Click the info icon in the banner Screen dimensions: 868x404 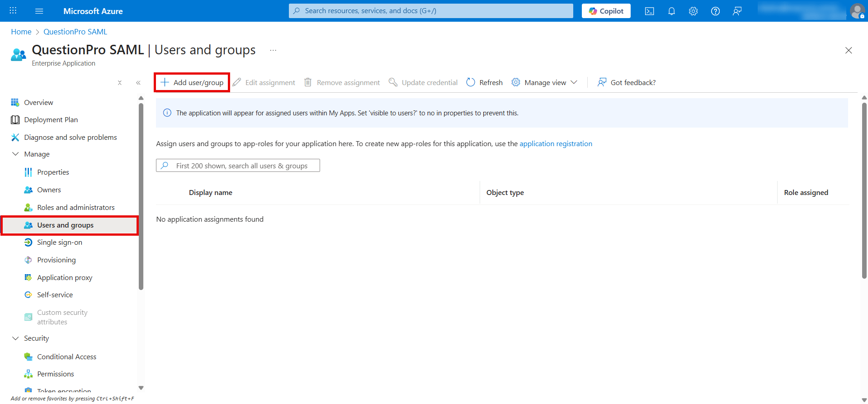tap(167, 113)
